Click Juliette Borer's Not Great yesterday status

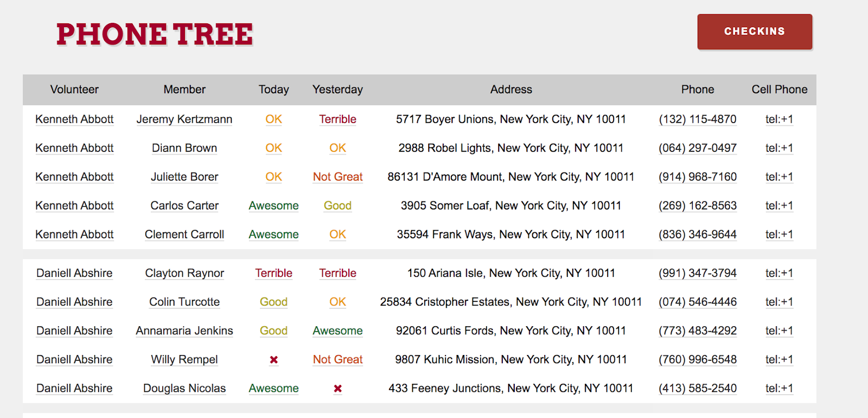click(x=337, y=177)
